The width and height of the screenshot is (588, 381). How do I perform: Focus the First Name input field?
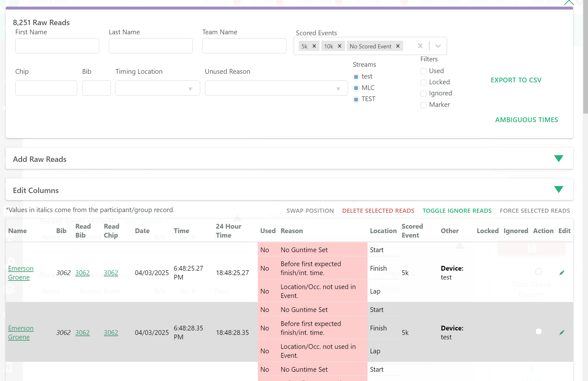pos(57,46)
